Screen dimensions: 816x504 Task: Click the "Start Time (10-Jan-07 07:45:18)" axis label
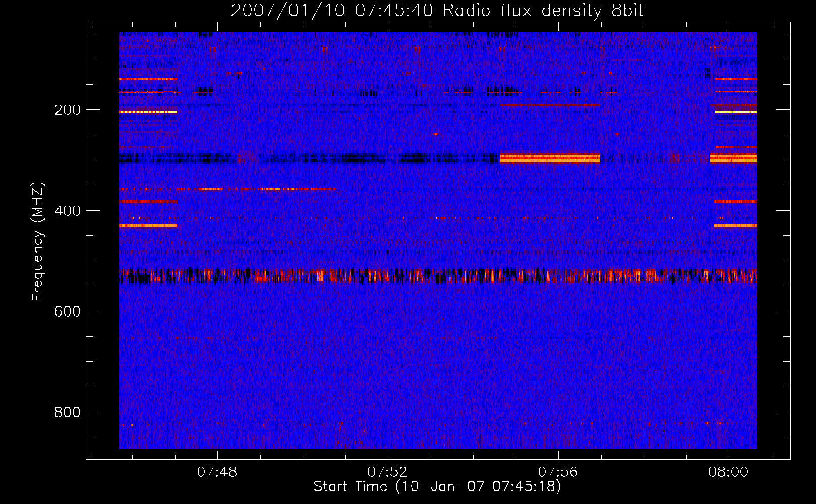(x=437, y=487)
